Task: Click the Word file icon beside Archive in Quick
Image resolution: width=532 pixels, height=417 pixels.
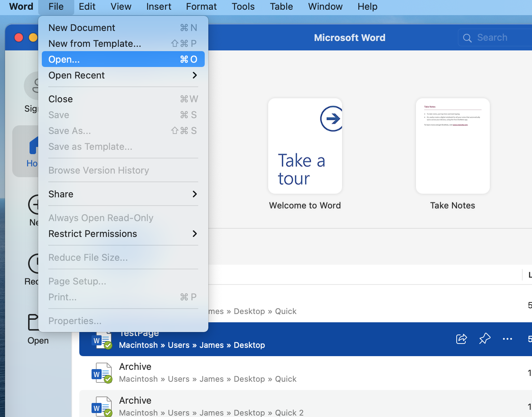Action: click(102, 373)
